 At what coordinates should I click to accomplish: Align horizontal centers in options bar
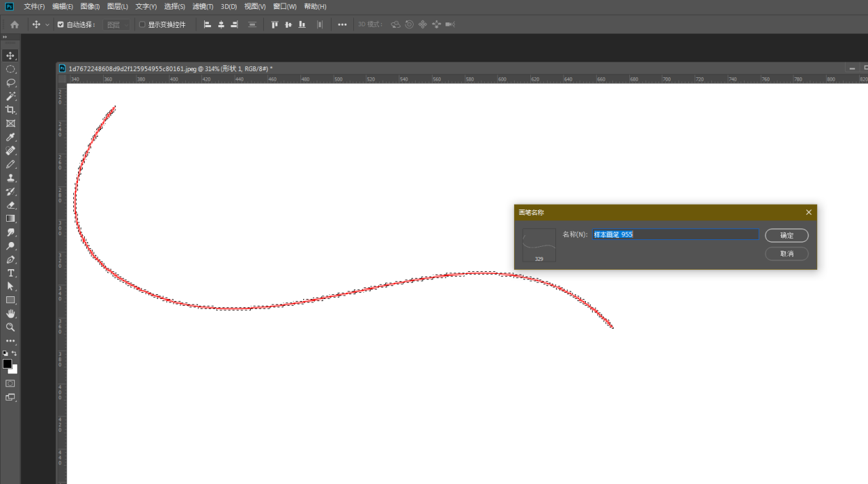coord(221,24)
